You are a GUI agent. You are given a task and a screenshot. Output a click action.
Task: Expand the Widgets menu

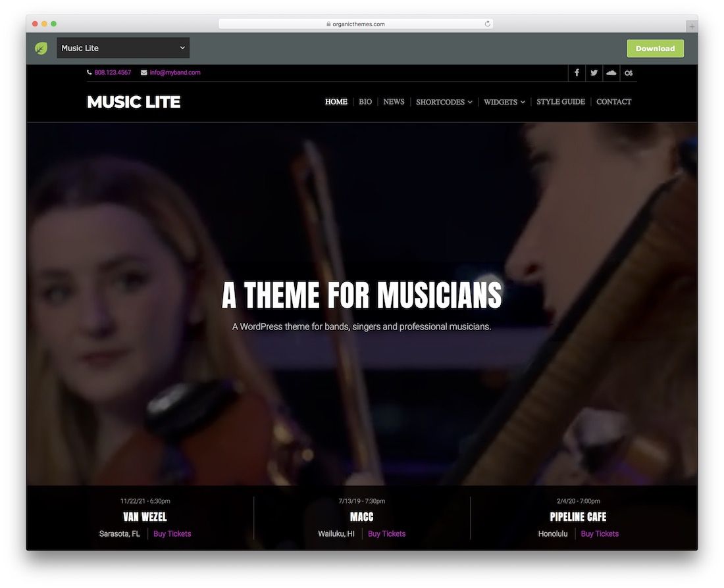pos(504,102)
